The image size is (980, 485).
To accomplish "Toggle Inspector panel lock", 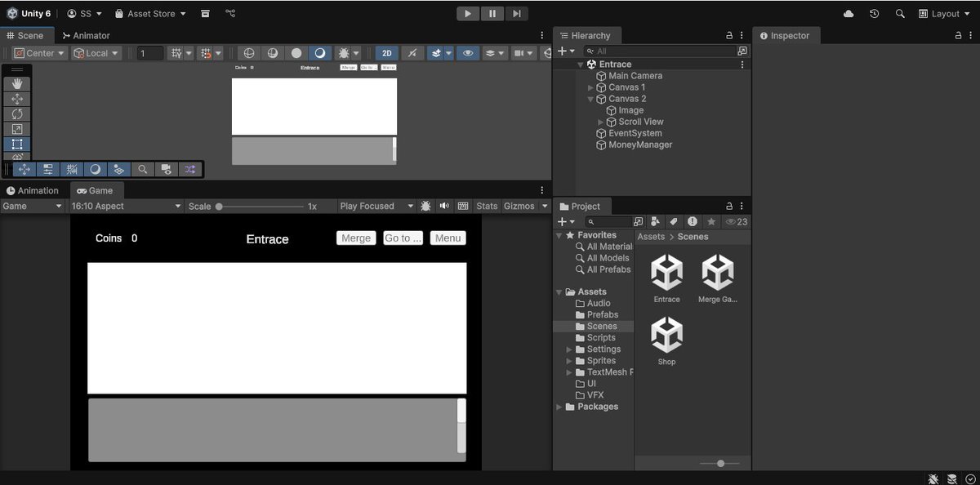I will point(959,36).
